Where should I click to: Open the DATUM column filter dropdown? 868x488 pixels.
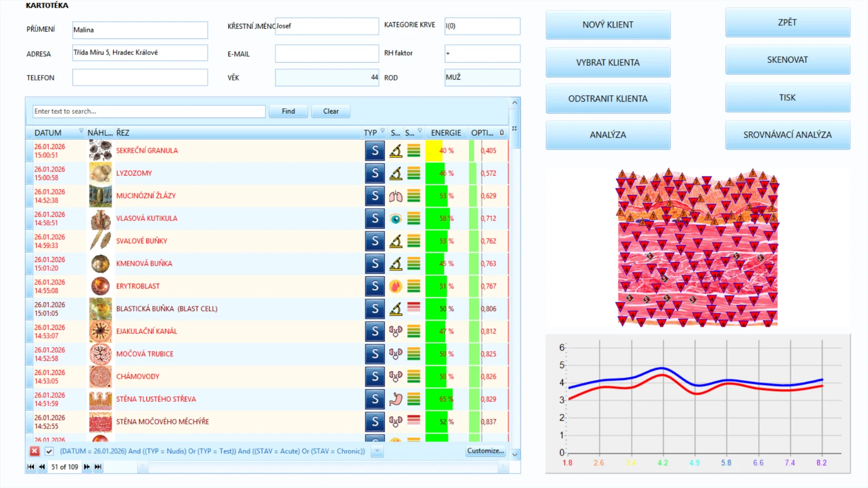[81, 131]
